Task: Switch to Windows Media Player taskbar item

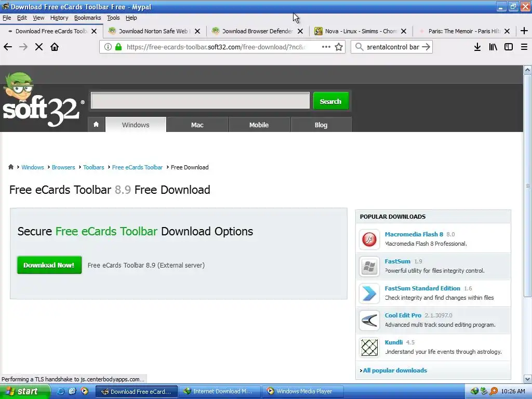Action: point(302,391)
